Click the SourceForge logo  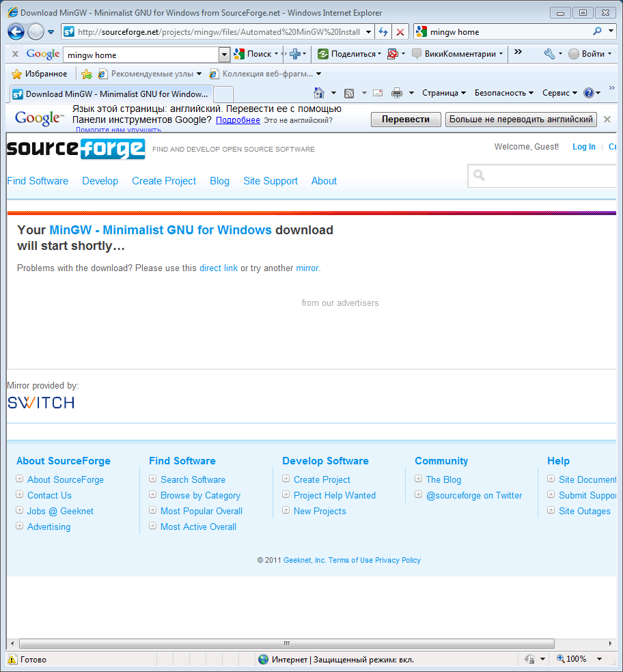(76, 149)
